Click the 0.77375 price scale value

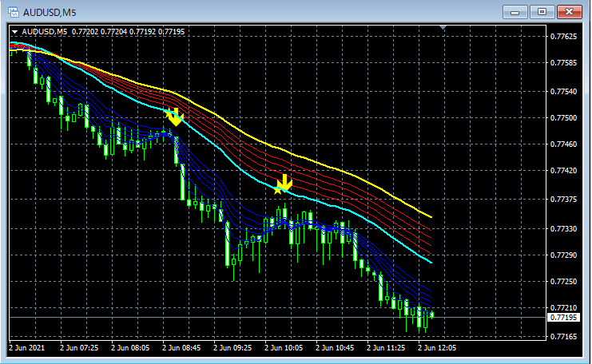(563, 200)
